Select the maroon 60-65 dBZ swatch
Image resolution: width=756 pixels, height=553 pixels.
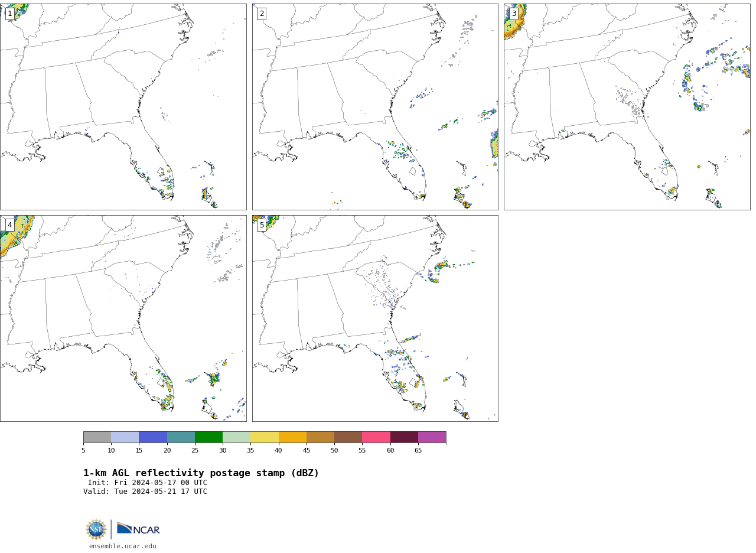point(404,437)
